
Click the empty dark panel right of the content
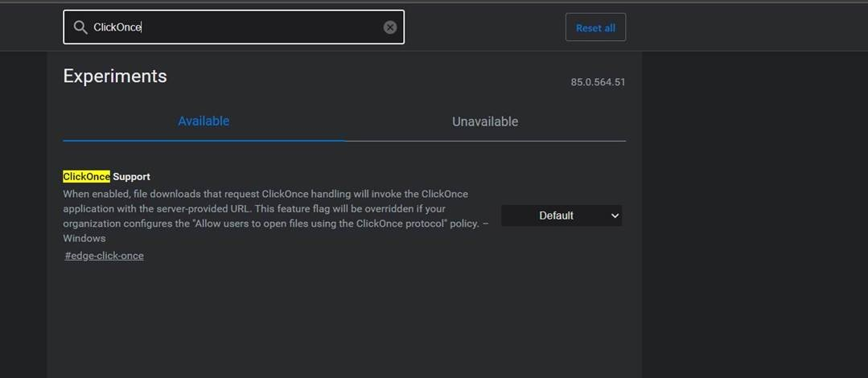click(x=755, y=215)
